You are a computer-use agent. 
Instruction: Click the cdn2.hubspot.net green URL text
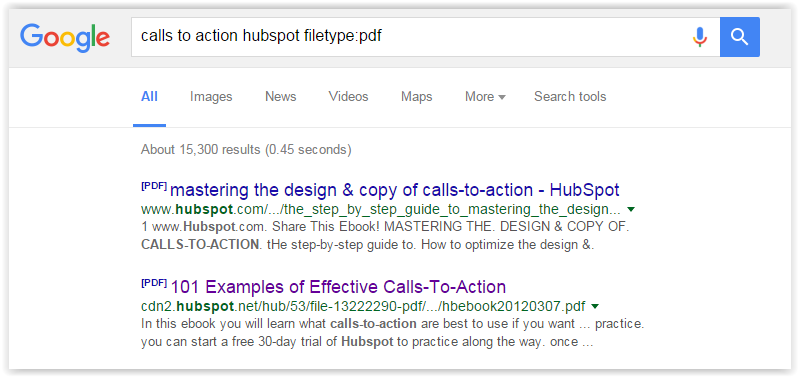(x=363, y=307)
